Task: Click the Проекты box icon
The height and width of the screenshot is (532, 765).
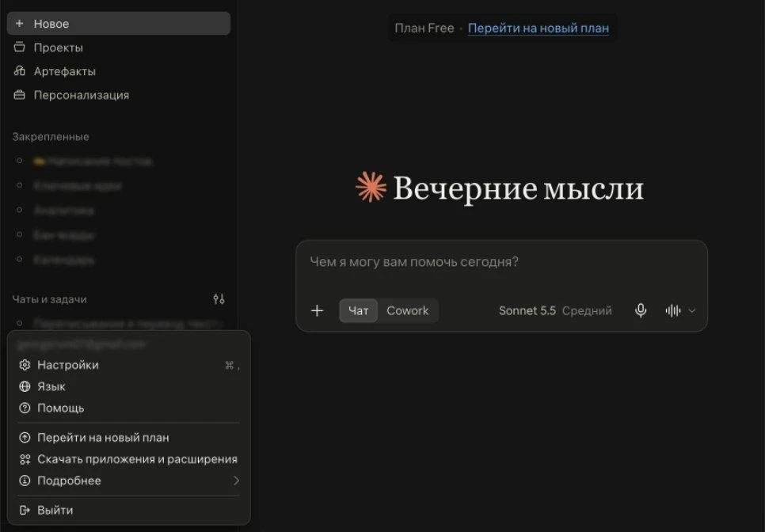Action: (20, 47)
